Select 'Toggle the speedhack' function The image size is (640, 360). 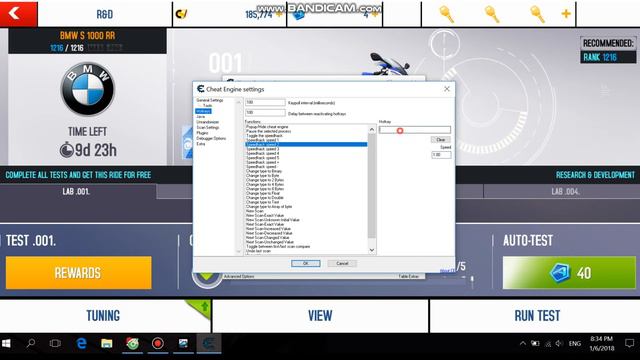tap(264, 136)
